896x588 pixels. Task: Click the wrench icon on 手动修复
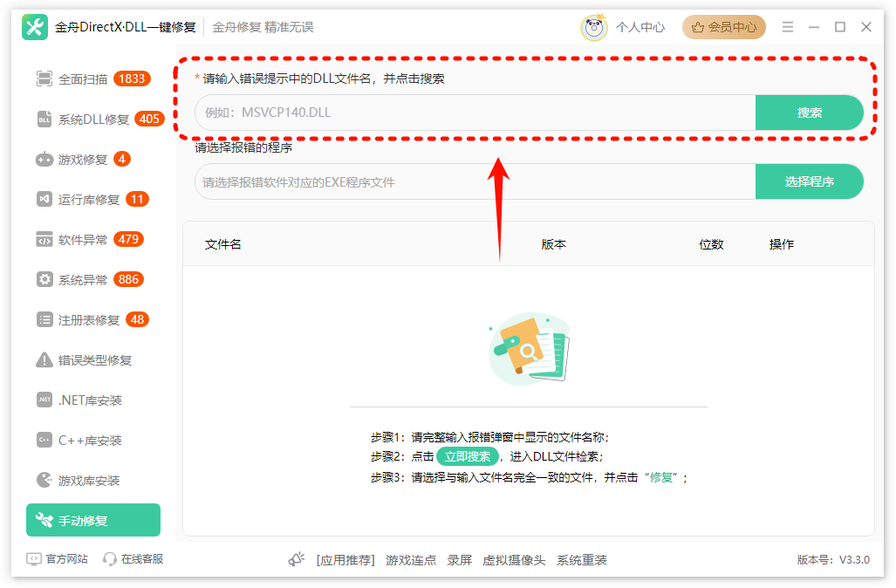[x=44, y=520]
